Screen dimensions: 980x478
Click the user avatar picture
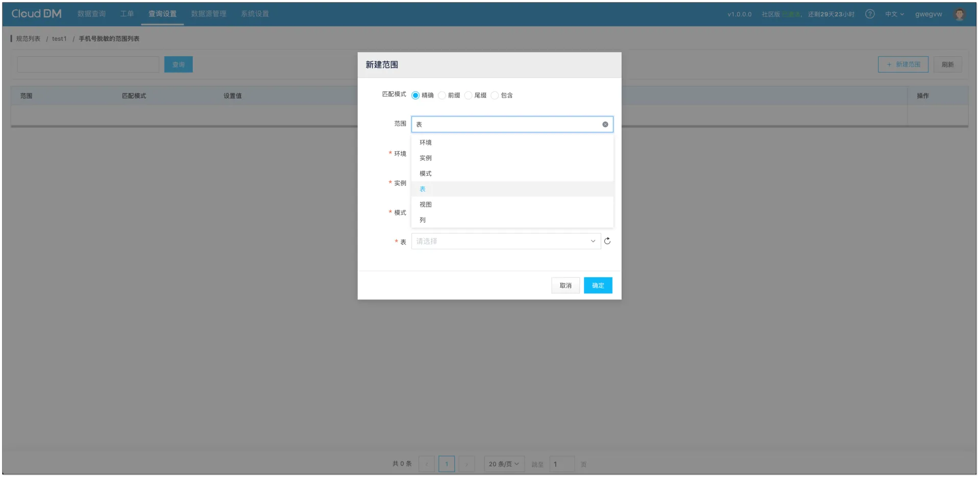click(959, 14)
